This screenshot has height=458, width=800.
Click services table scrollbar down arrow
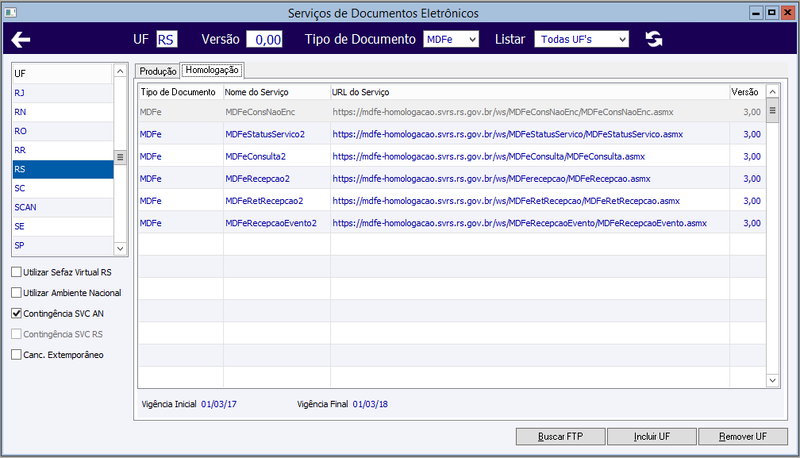click(x=772, y=380)
